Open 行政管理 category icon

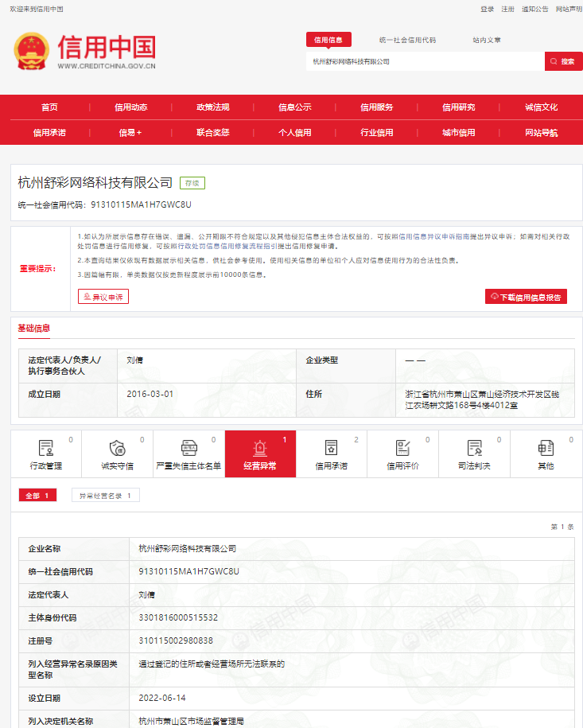[46, 448]
